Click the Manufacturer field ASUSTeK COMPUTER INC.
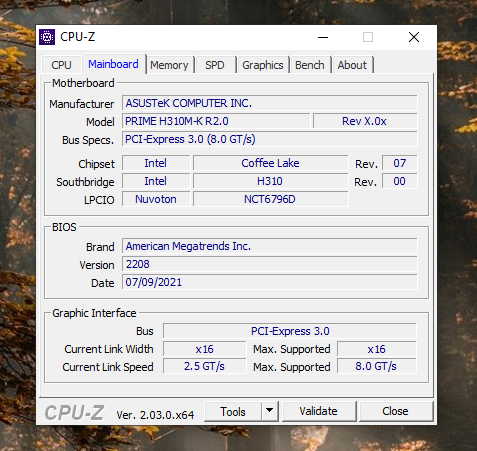Viewport: 477px width, 451px height. [x=269, y=103]
